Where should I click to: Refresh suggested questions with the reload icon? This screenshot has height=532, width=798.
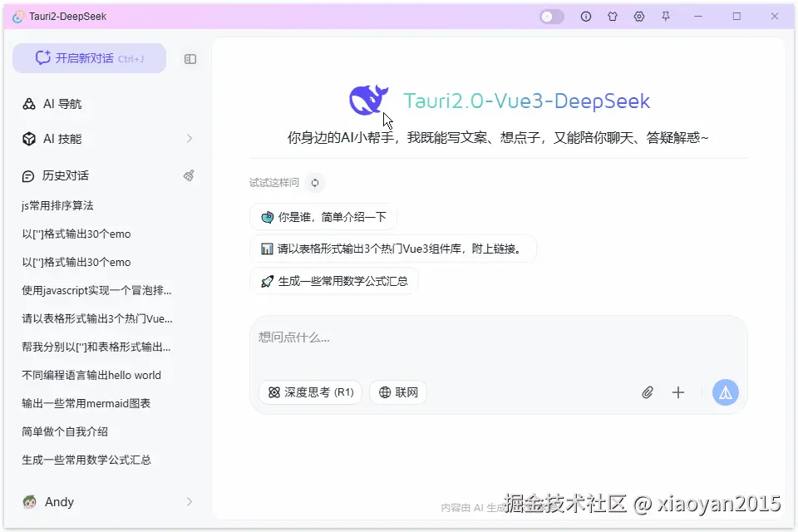[x=314, y=182]
